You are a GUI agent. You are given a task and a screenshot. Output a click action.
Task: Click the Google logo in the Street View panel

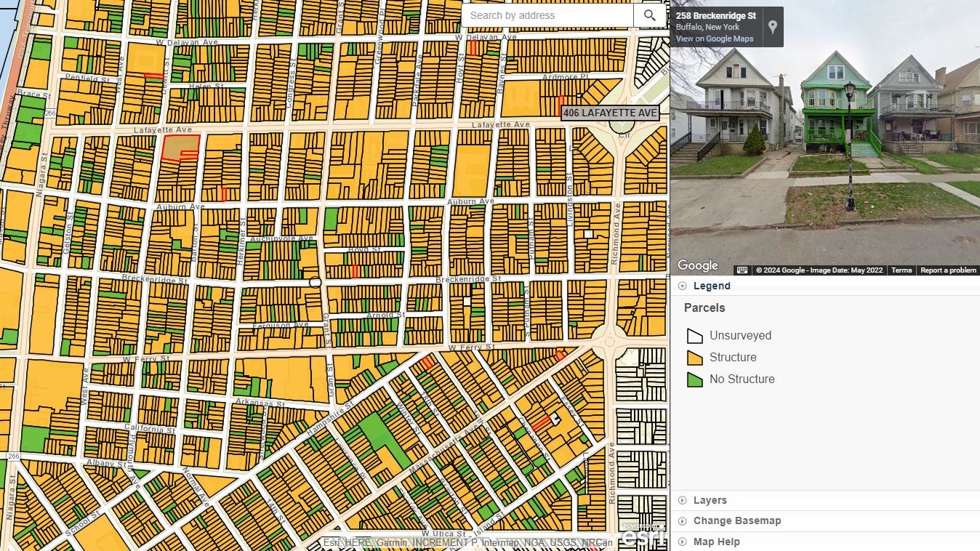pyautogui.click(x=697, y=265)
